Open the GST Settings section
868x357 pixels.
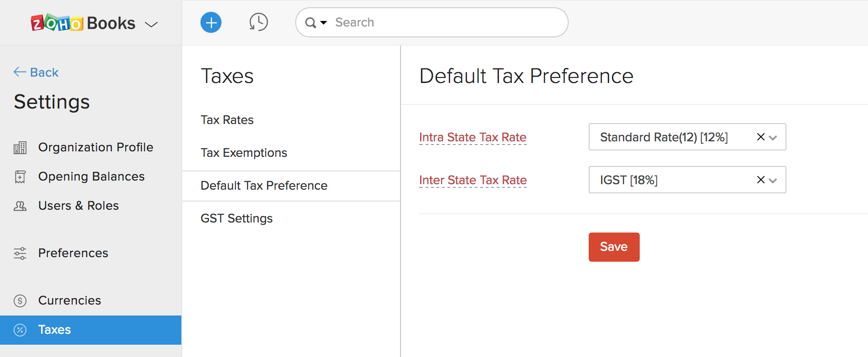click(x=236, y=218)
